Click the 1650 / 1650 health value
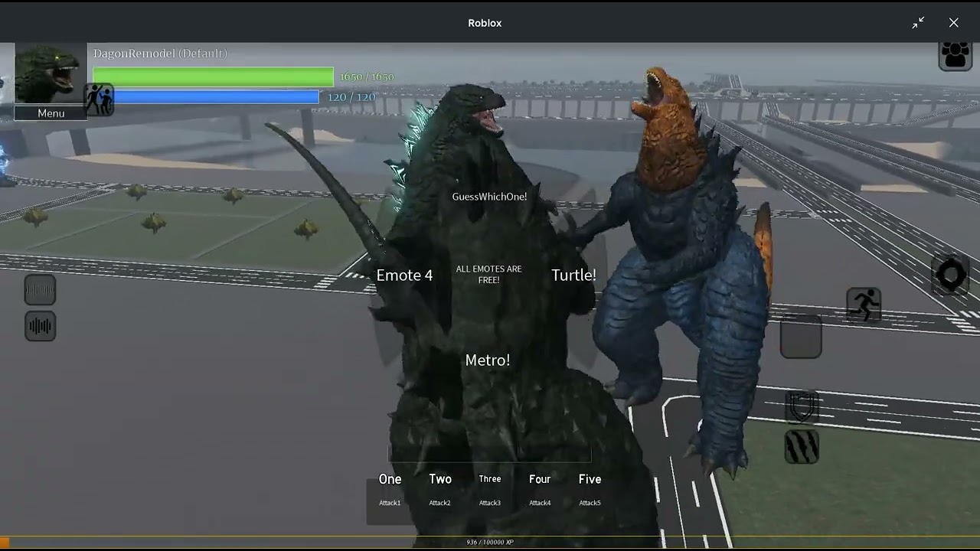Viewport: 980px width, 551px height. click(x=367, y=77)
